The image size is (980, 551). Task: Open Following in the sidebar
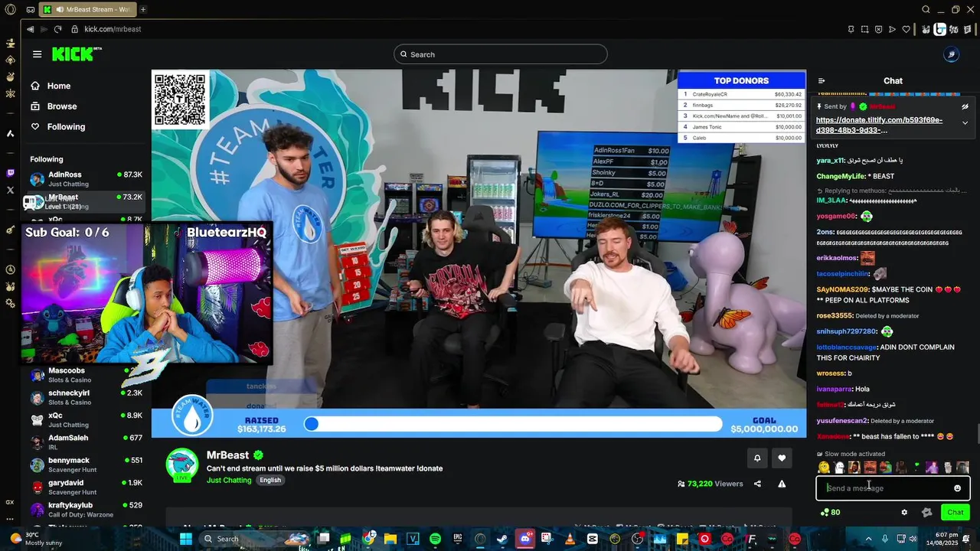click(57, 127)
